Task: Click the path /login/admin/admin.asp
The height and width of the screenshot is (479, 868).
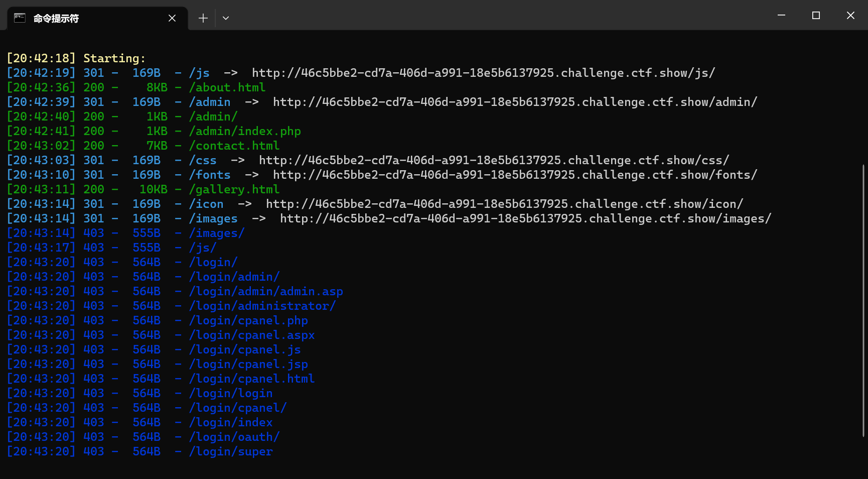Action: click(266, 291)
